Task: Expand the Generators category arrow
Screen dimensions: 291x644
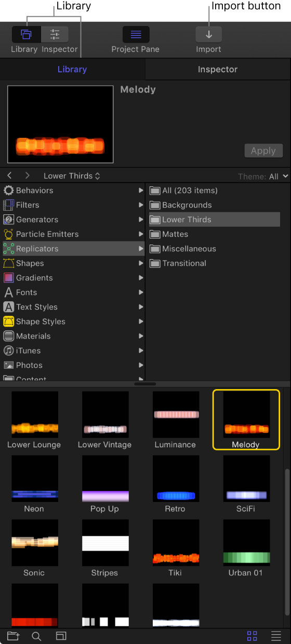Action: click(x=141, y=220)
